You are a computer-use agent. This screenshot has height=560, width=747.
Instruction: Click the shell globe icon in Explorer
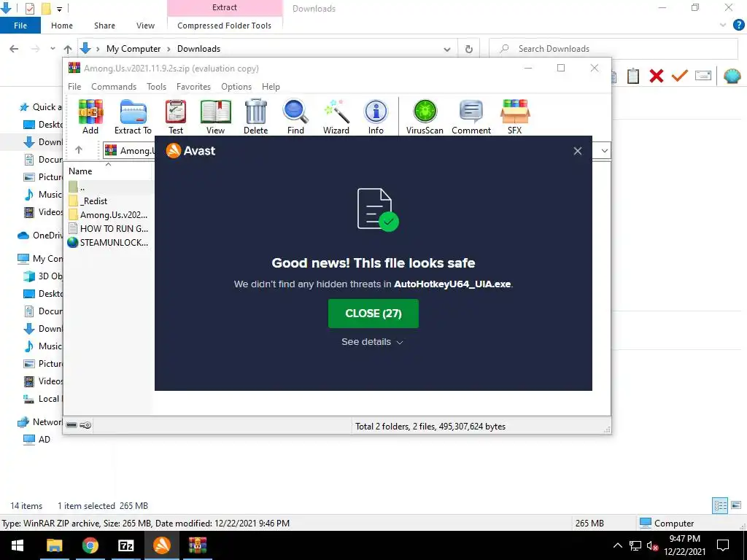[732, 76]
